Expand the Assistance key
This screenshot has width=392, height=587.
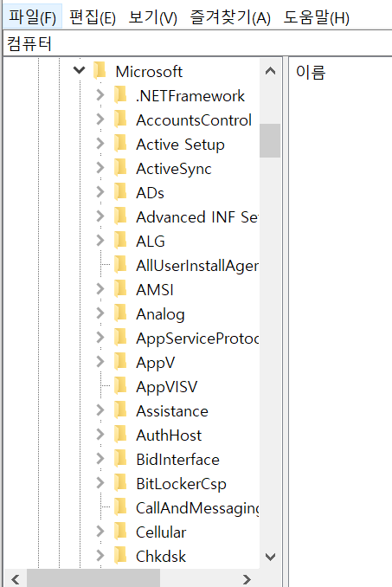click(x=100, y=410)
